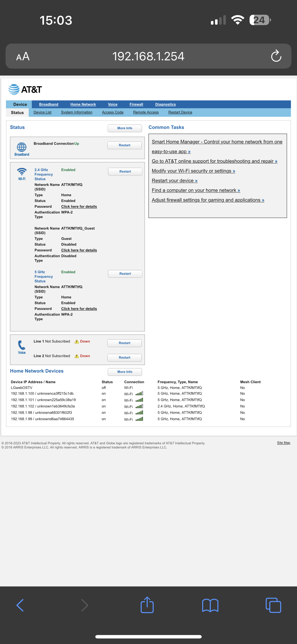
Task: Open the Voice tab
Action: tap(113, 105)
